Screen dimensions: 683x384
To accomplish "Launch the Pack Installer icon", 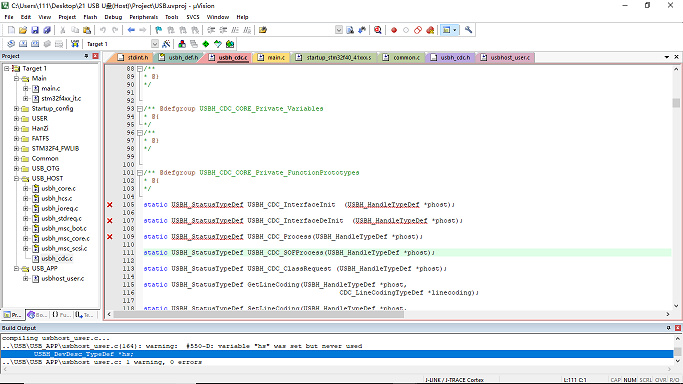I will 230,44.
